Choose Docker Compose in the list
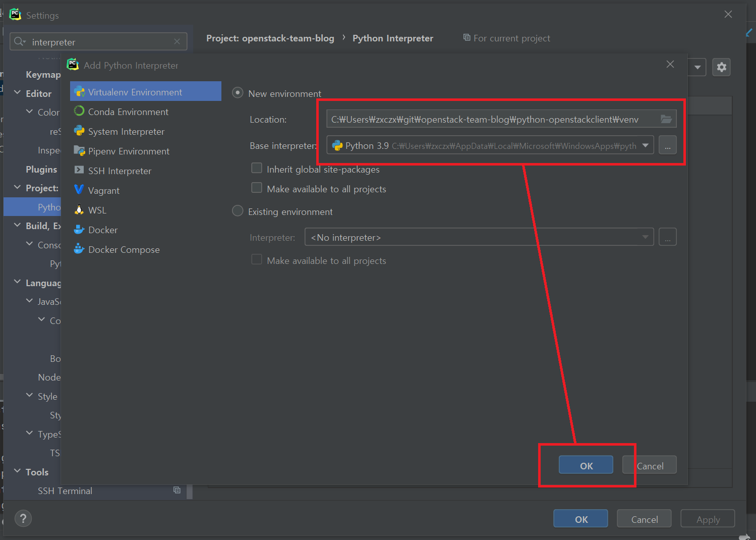The height and width of the screenshot is (540, 756). click(x=146, y=249)
